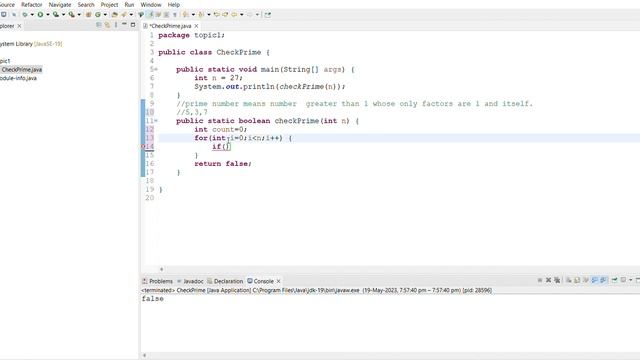This screenshot has height=360, width=640.
Task: Open the Navigate menu
Action: pyautogui.click(x=60, y=4)
